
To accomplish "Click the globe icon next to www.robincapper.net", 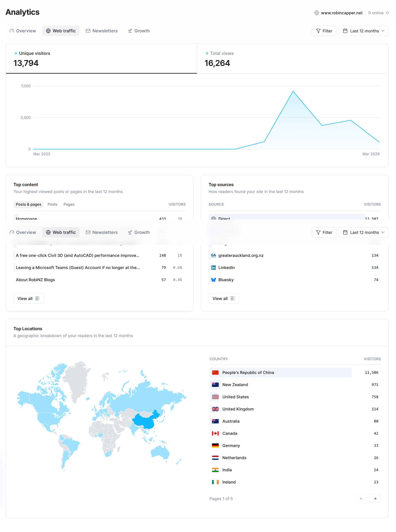I will [x=316, y=13].
